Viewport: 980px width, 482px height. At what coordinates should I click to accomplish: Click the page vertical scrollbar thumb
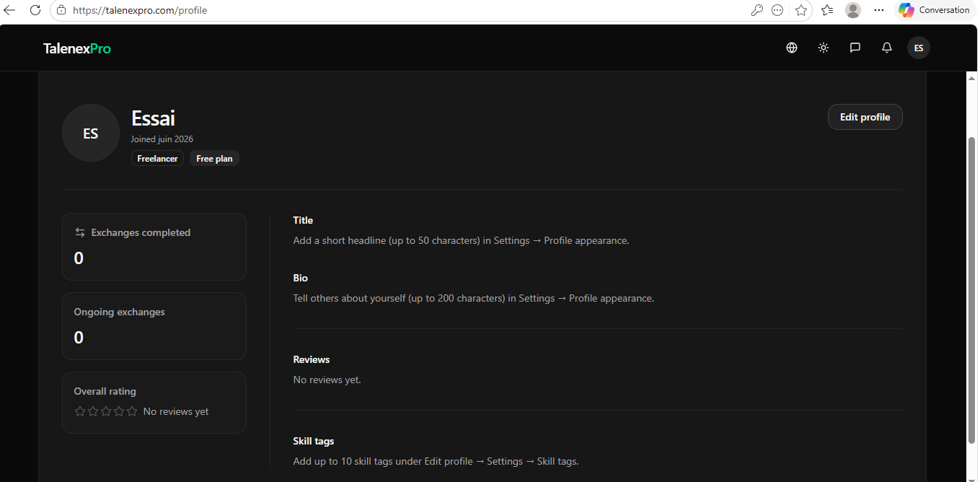coord(971,290)
